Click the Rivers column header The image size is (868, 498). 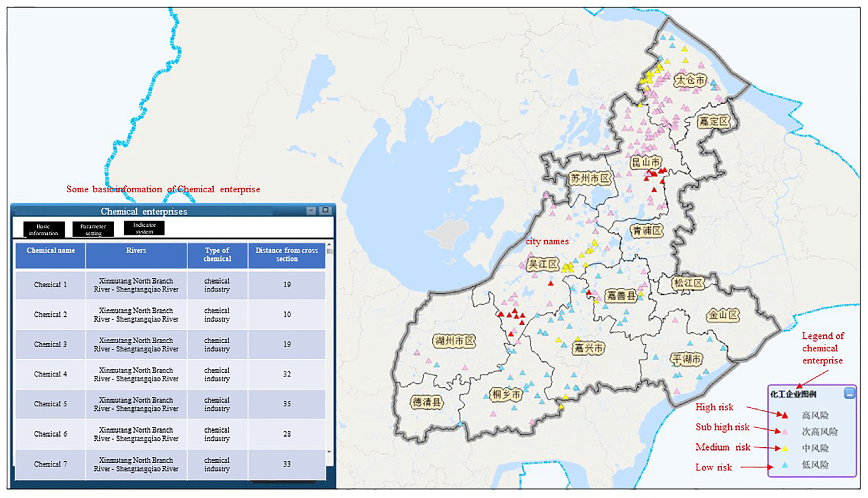[136, 255]
